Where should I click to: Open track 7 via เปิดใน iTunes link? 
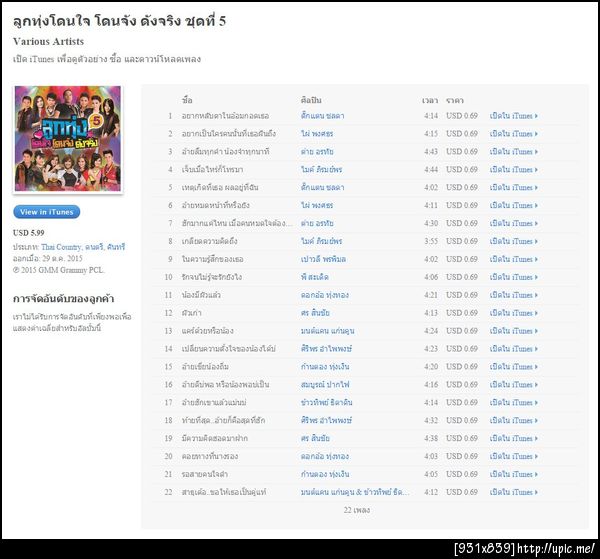point(514,223)
